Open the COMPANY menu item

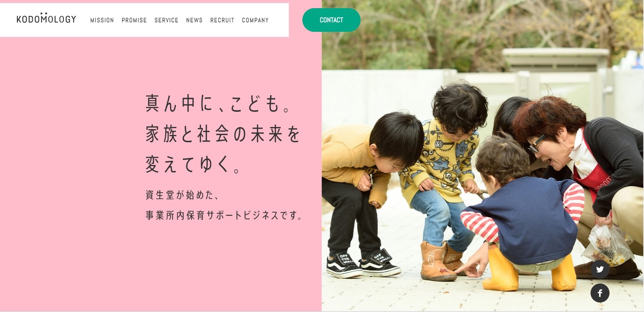click(x=255, y=20)
